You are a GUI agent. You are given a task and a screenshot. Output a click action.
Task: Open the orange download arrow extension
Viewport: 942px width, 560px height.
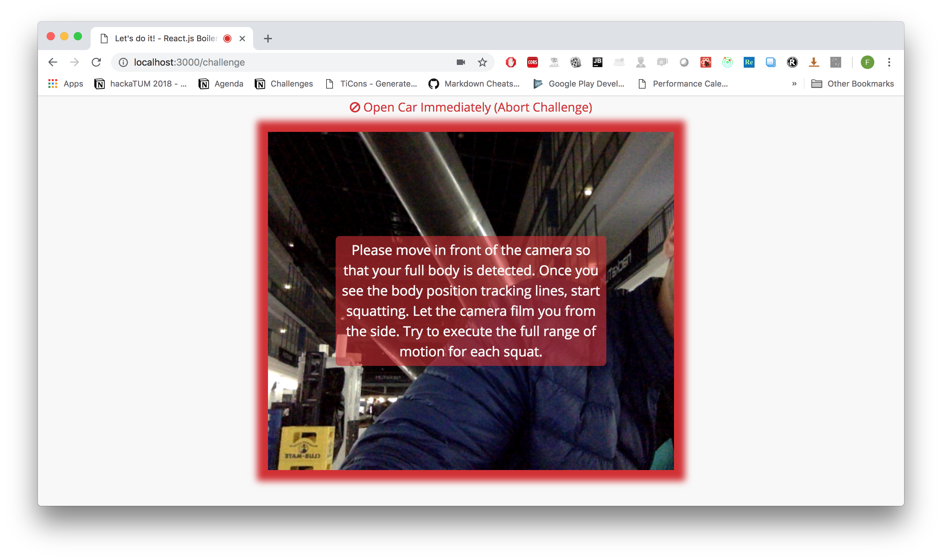pos(814,62)
